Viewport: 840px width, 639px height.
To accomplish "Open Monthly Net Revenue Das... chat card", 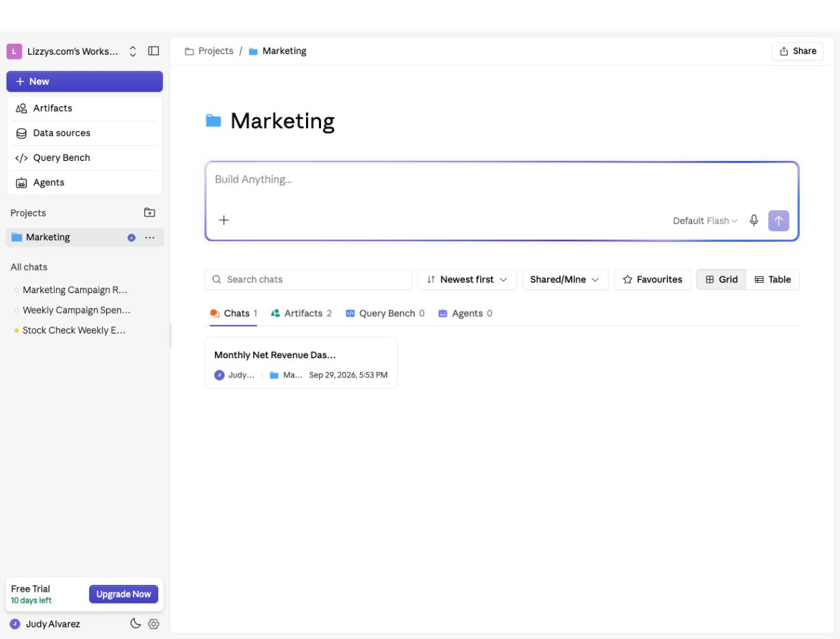I will point(301,363).
